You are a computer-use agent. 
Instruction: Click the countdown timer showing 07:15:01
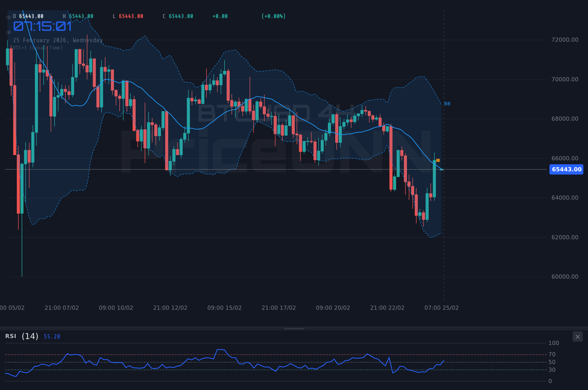(42, 26)
